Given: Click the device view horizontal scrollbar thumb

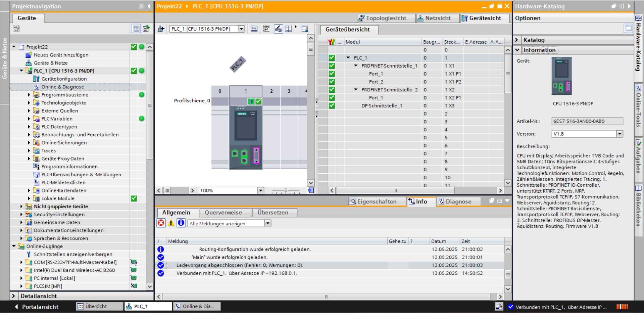Looking at the screenshot, I should click(167, 190).
